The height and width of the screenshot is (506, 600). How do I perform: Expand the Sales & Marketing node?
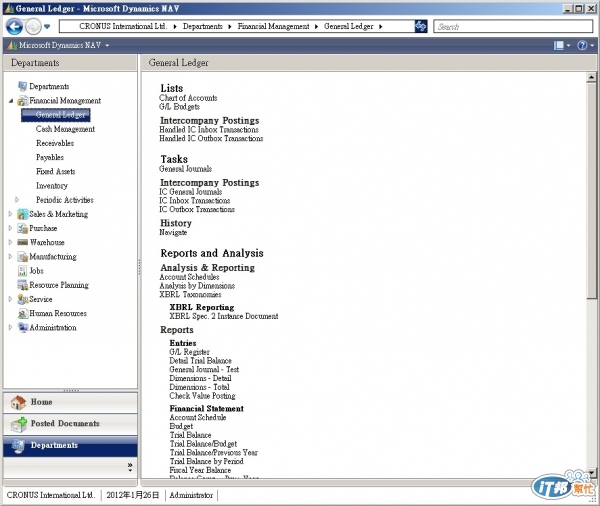[x=10, y=214]
